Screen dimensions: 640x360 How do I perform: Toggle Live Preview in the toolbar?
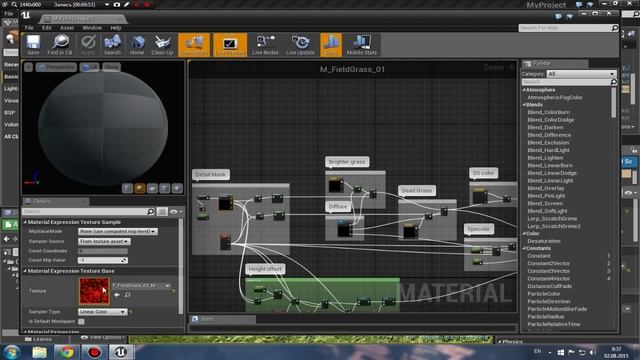tap(230, 44)
